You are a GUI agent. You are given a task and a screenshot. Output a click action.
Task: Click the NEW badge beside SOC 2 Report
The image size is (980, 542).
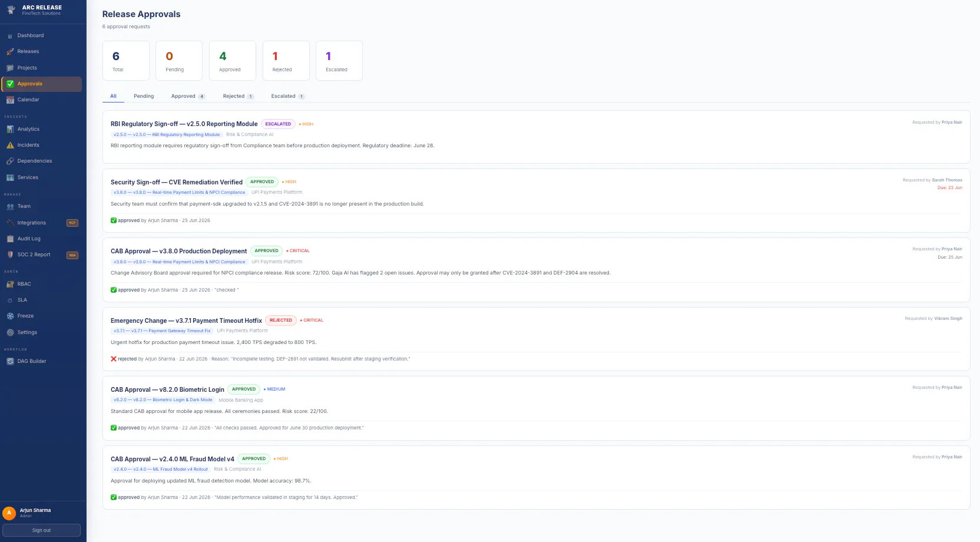[72, 255]
